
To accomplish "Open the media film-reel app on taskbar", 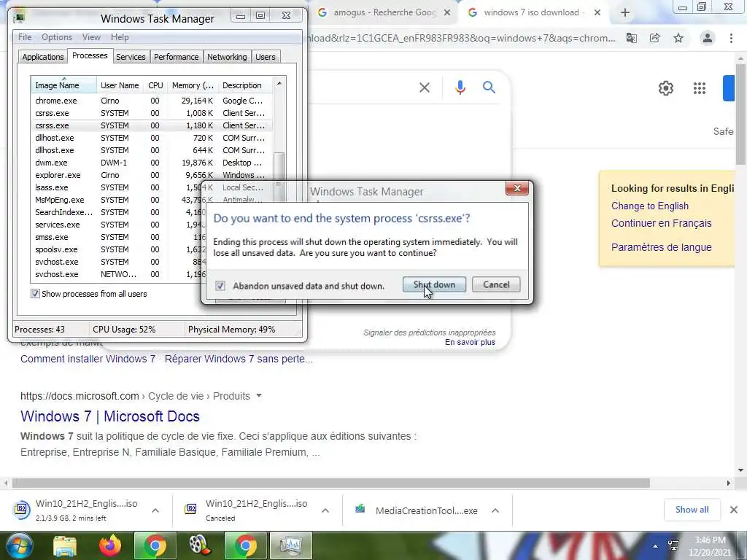I will 199,545.
